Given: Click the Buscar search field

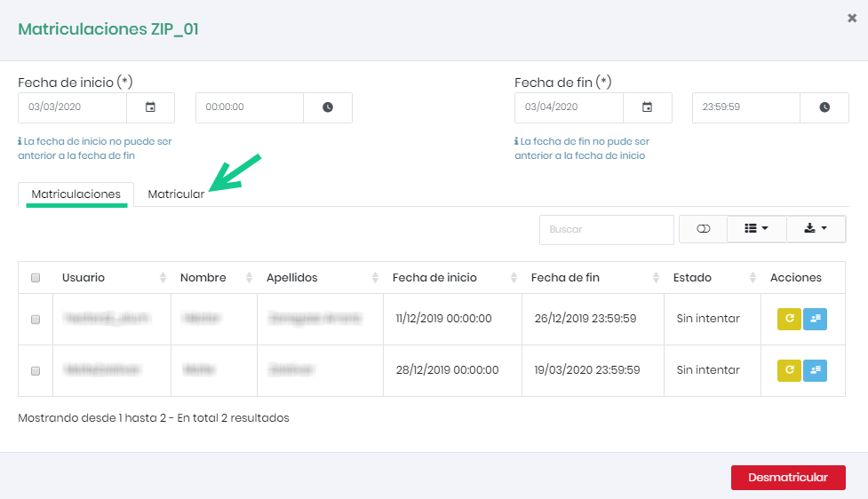Looking at the screenshot, I should click(606, 229).
